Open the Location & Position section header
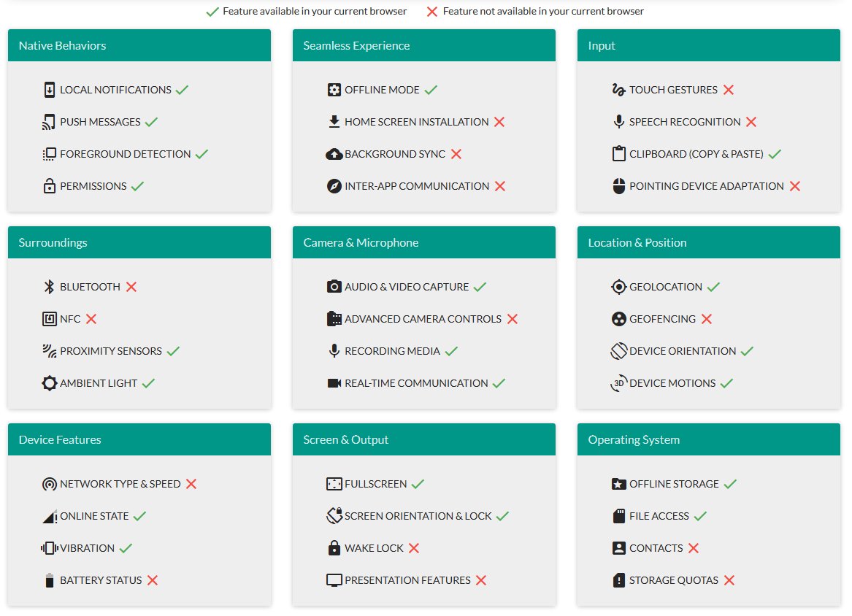 (x=709, y=242)
